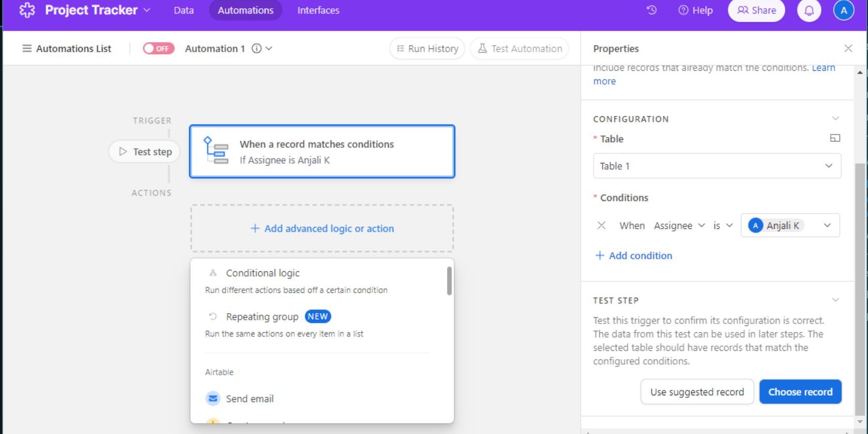Viewport: 868px width, 434px height.
Task: Click the action list scrollbar thumb
Action: coord(450,281)
